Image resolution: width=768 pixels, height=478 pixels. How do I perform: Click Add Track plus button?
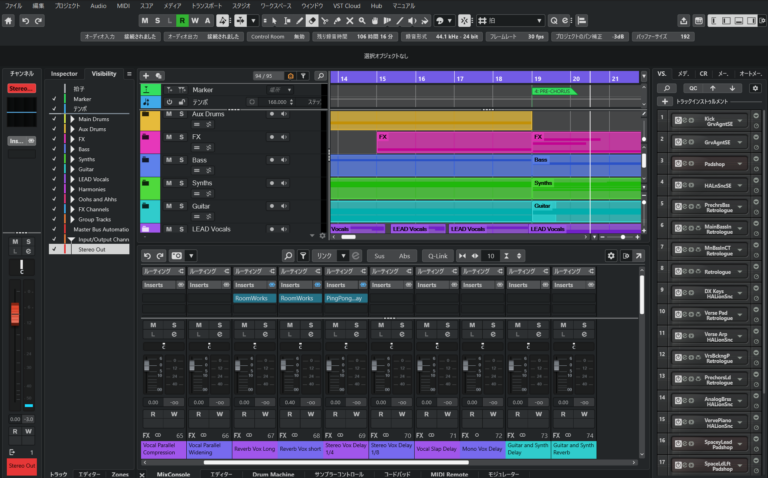[145, 75]
